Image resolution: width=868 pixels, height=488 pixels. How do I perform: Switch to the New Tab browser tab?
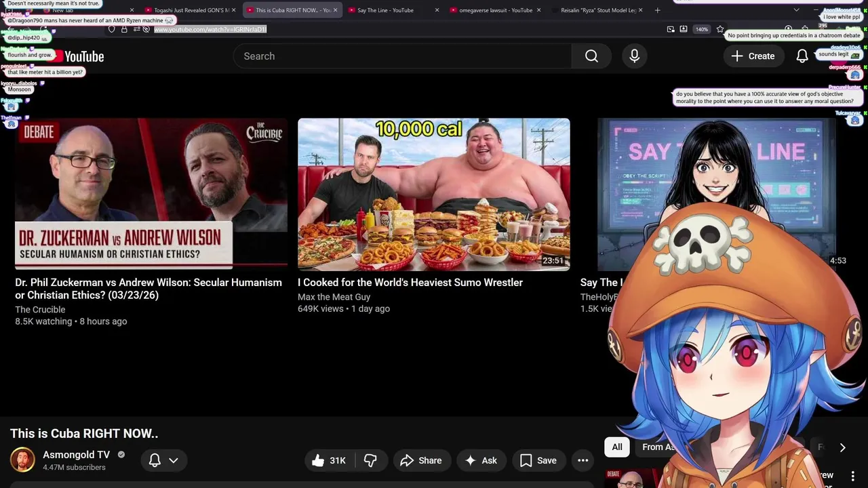(x=88, y=10)
